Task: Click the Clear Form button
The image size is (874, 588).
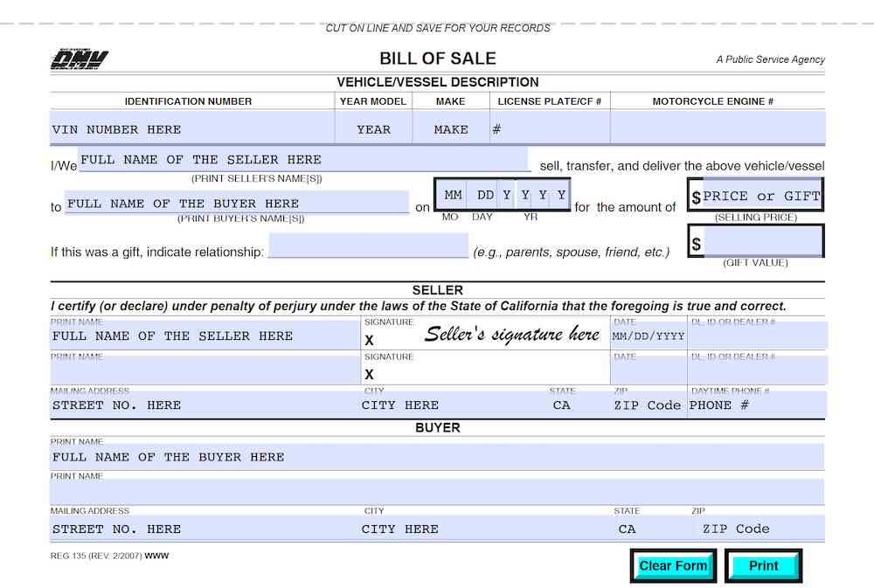Action: (672, 565)
